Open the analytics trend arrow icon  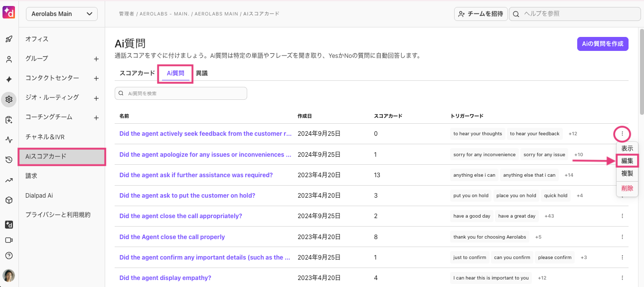coord(8,180)
